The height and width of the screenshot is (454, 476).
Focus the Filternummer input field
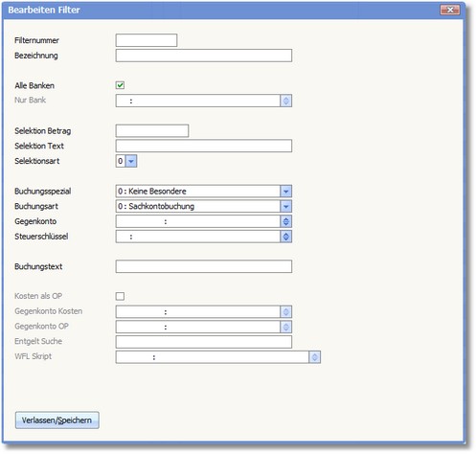click(x=147, y=40)
